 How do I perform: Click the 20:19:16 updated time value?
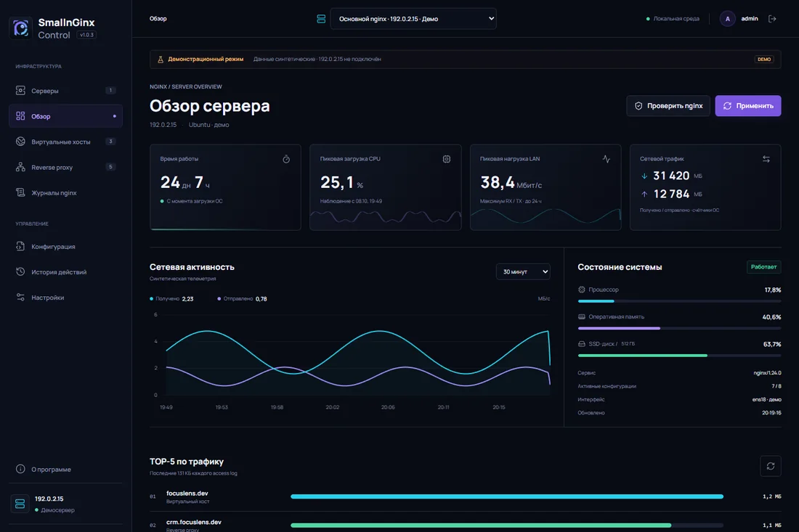point(771,413)
